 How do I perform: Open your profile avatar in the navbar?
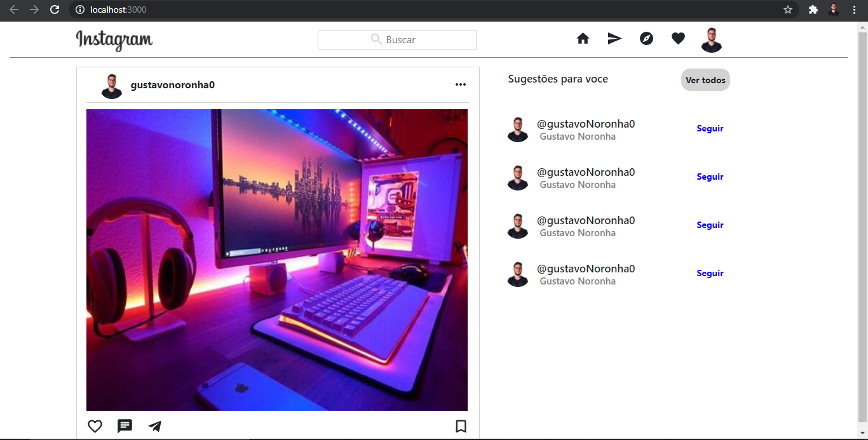point(711,39)
